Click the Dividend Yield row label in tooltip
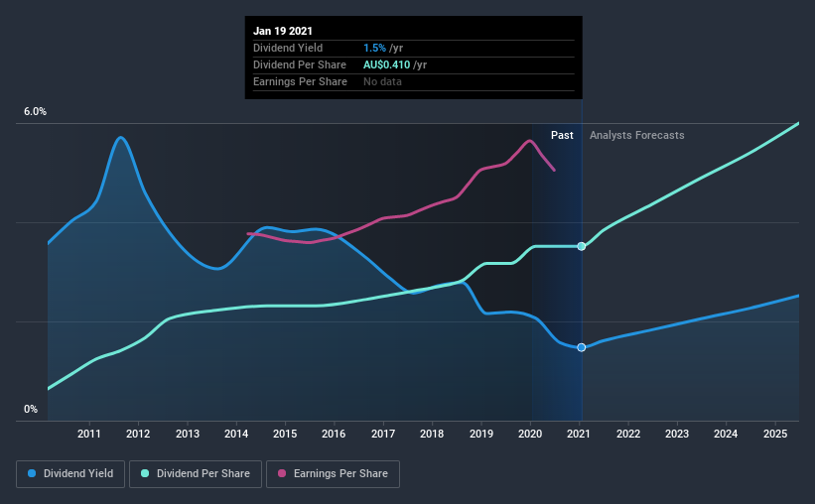 click(288, 48)
